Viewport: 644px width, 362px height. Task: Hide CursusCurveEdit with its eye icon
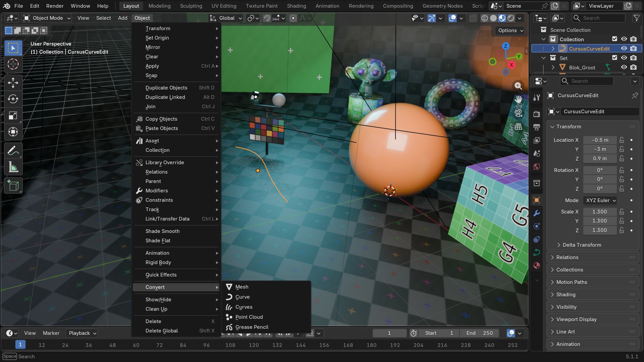624,49
